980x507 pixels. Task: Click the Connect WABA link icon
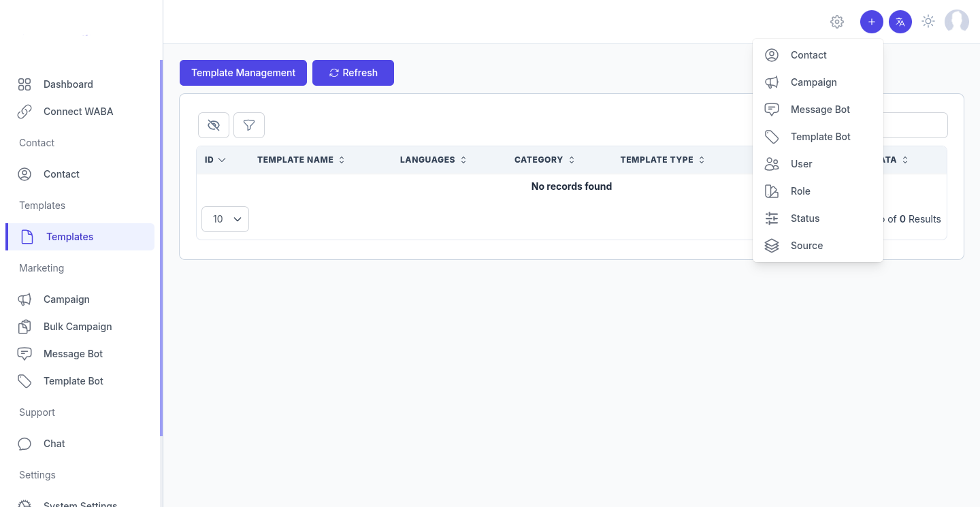point(24,112)
